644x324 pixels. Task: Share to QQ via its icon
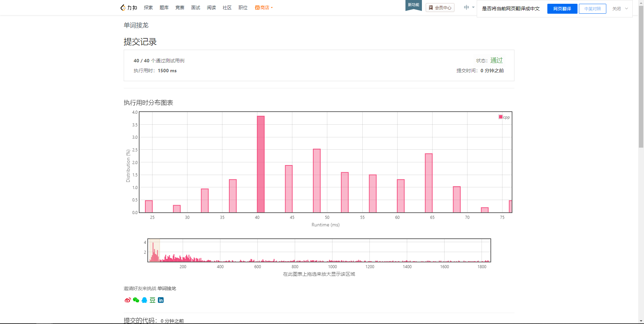pos(144,300)
